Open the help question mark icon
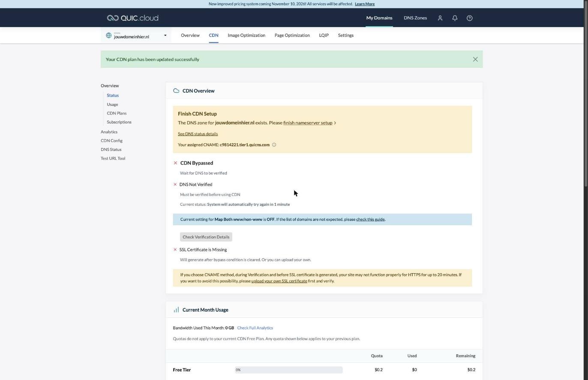This screenshot has height=380, width=588. pos(470,18)
